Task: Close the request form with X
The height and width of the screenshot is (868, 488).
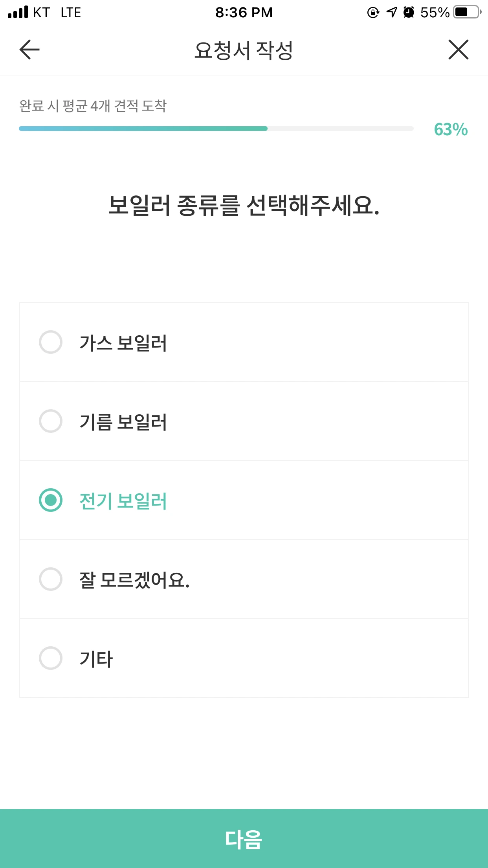Action: click(x=458, y=50)
